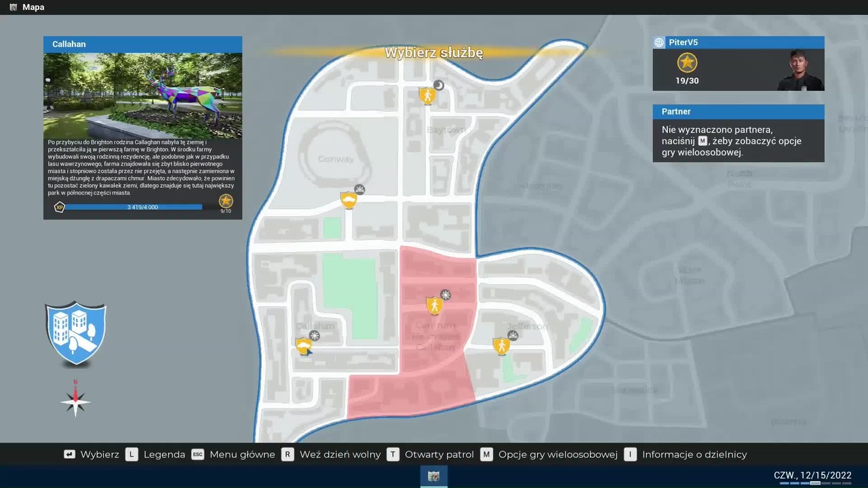Pick the Jefferson foot patrol shift
868x488 pixels.
(501, 345)
